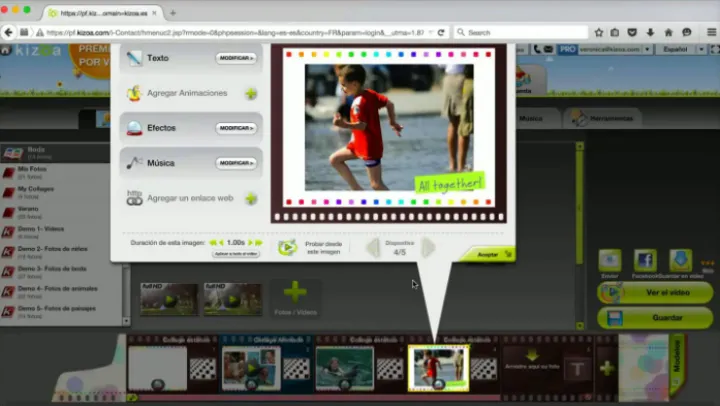
Task: Go to previous slide arrow
Action: coord(372,247)
